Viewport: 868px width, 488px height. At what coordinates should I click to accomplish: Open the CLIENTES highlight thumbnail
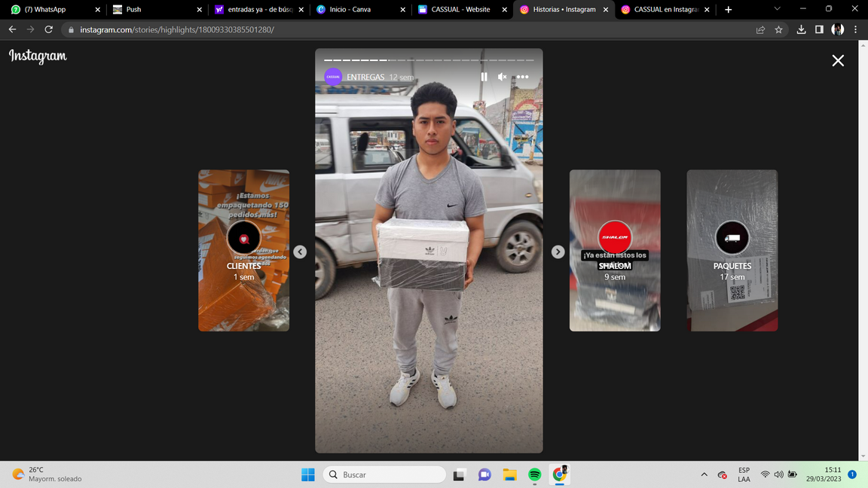click(x=243, y=250)
